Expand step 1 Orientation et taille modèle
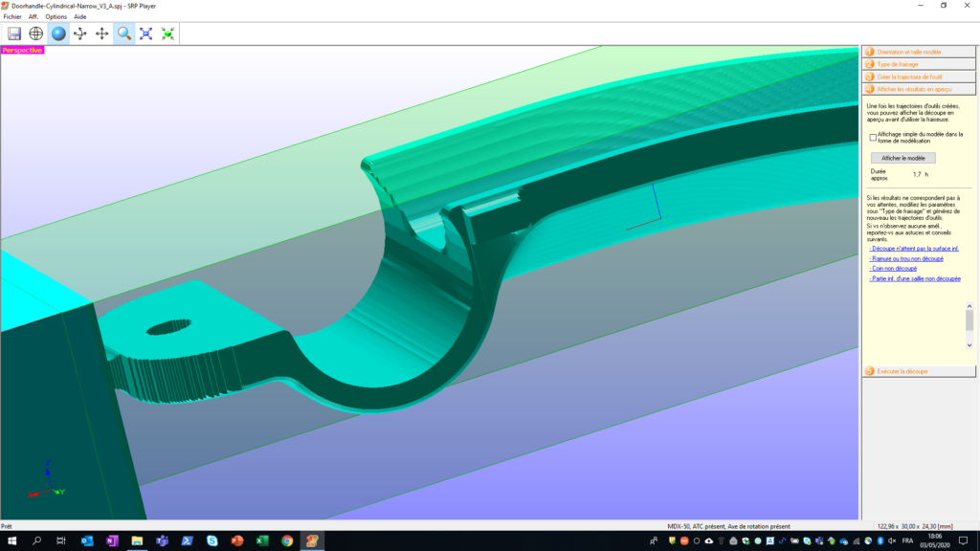The width and height of the screenshot is (980, 551). tap(919, 52)
